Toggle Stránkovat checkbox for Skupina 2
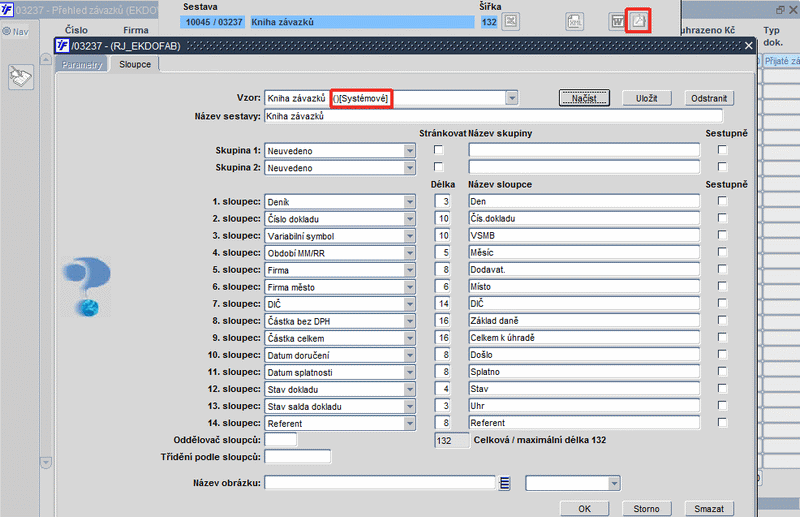The height and width of the screenshot is (517, 800). 438,167
